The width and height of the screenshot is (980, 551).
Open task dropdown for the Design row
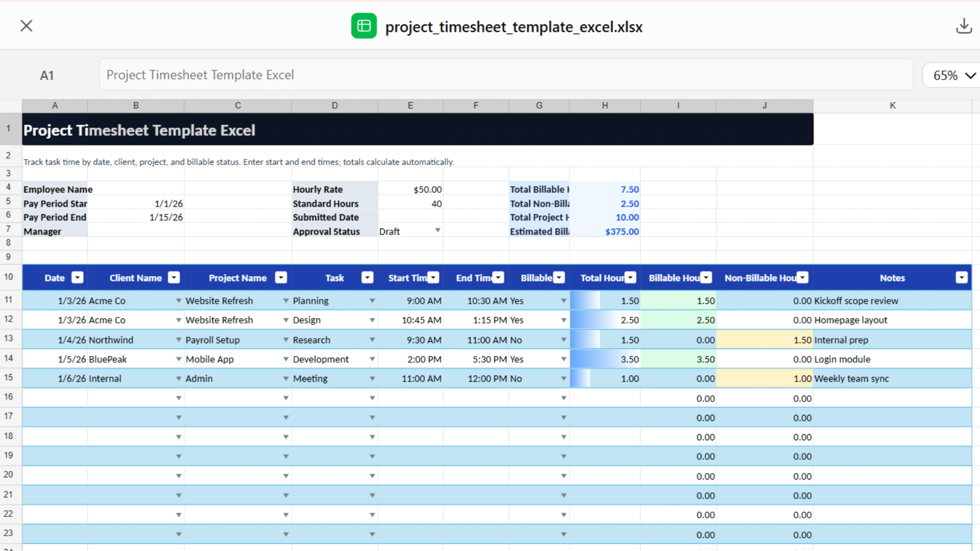(372, 320)
